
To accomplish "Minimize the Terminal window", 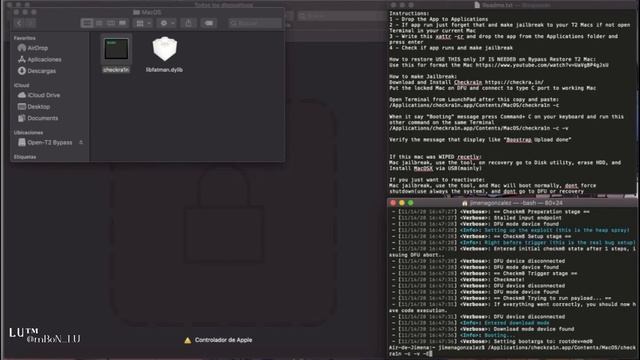I will (x=402, y=203).
